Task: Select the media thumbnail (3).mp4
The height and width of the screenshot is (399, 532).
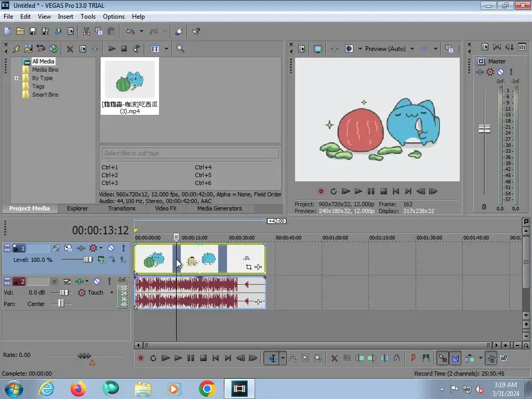Action: point(129,86)
